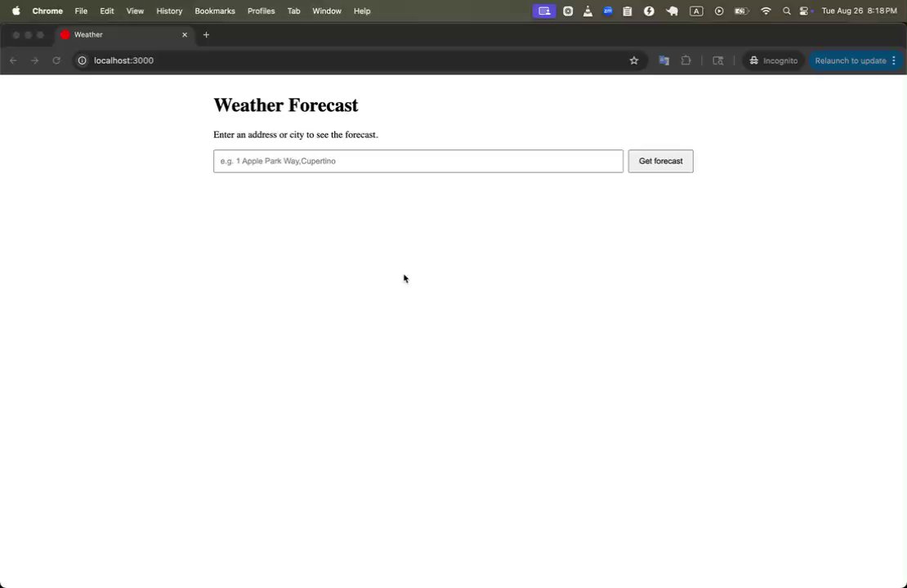Open the Wi-Fi status menu
Viewport: 907px width, 588px height.
tap(766, 11)
